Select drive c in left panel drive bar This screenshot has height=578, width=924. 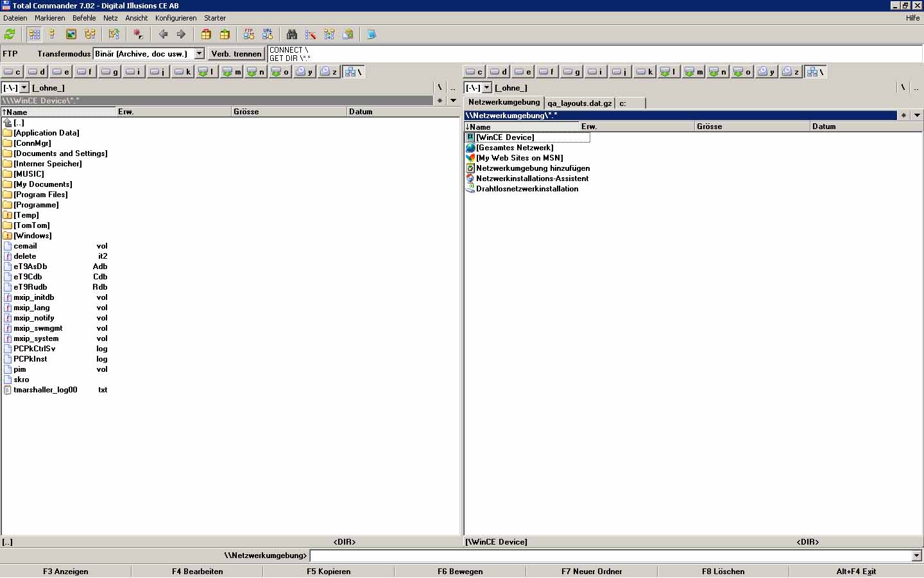click(12, 71)
